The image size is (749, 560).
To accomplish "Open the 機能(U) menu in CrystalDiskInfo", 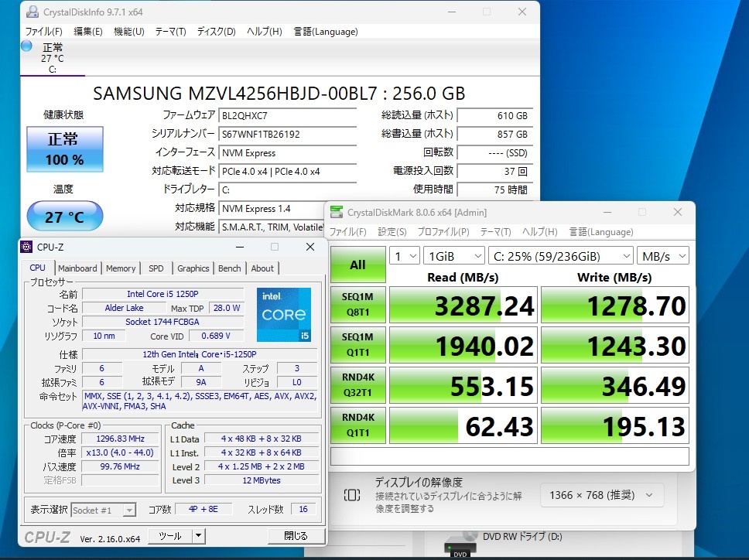I will pos(128,32).
